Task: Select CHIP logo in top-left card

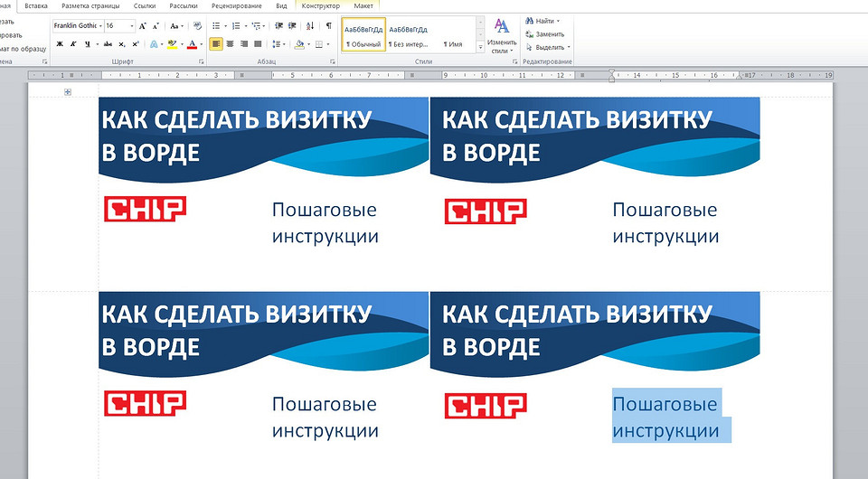Action: 145,209
